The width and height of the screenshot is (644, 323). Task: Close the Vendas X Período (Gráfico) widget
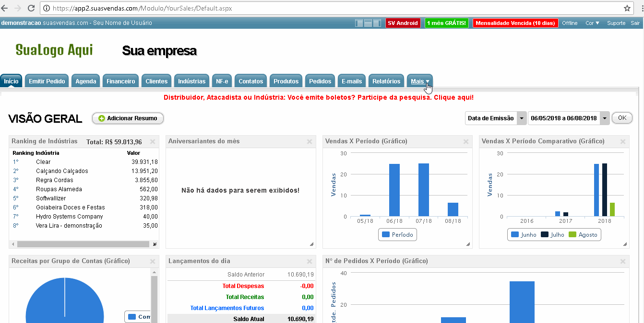click(x=466, y=141)
